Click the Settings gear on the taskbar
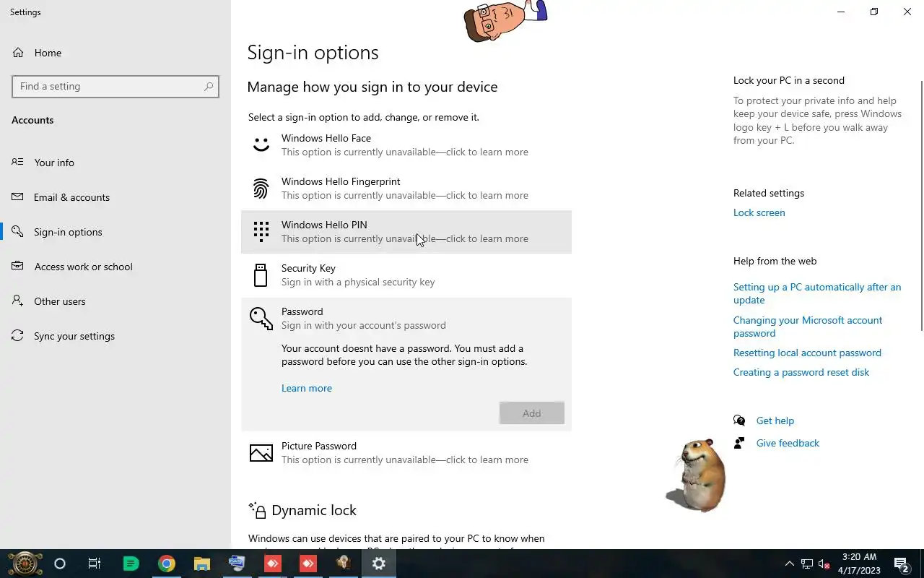This screenshot has width=924, height=578. pos(379,564)
